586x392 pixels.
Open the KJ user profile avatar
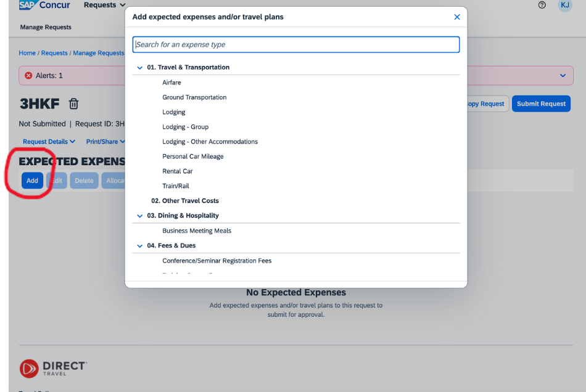point(564,5)
